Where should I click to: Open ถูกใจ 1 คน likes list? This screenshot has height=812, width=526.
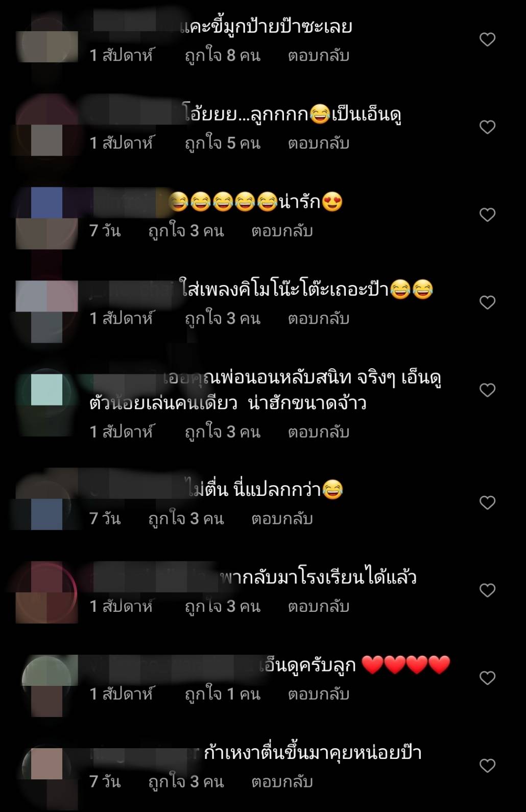tap(223, 694)
